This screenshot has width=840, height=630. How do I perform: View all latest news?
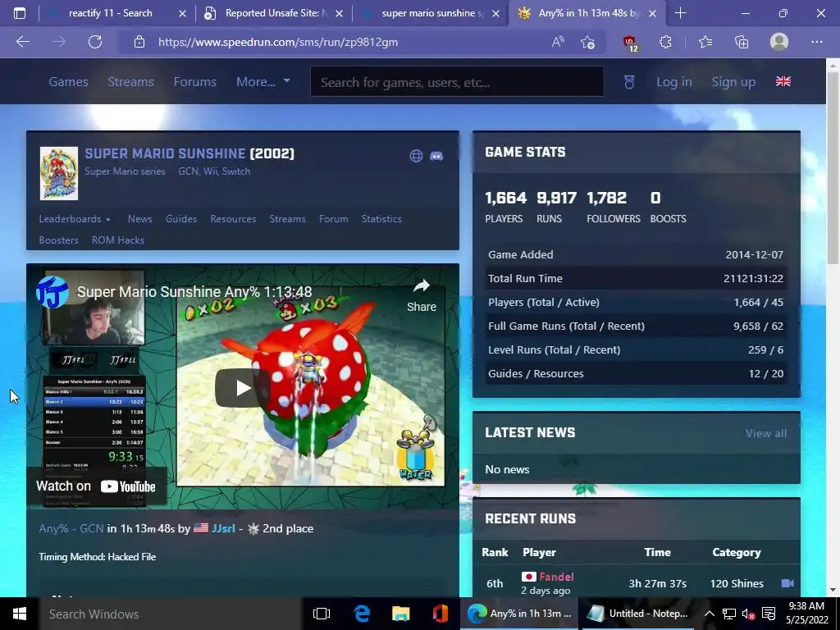pyautogui.click(x=766, y=433)
